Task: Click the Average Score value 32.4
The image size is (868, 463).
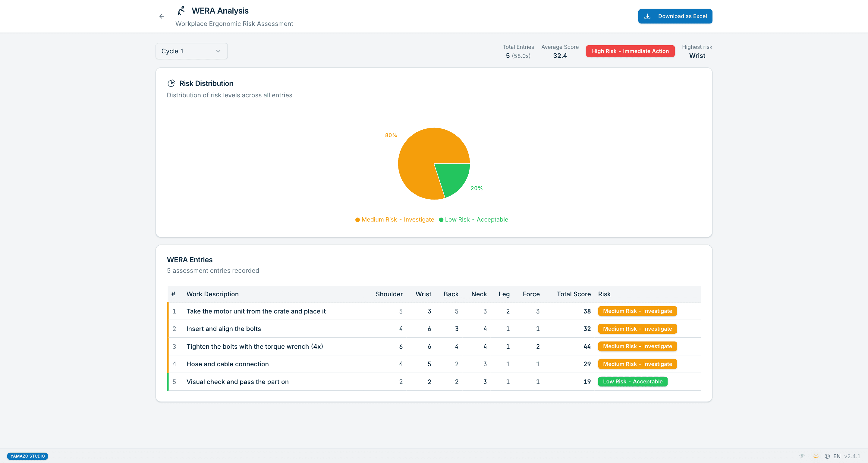Action: click(x=560, y=56)
